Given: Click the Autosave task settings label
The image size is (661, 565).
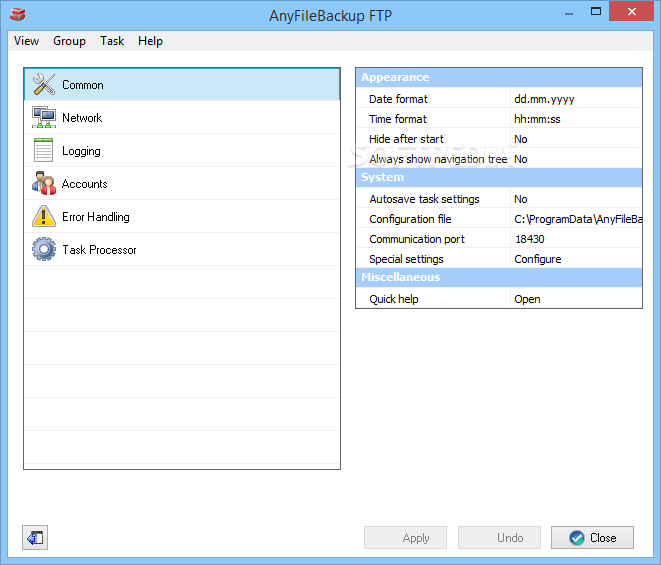Looking at the screenshot, I should pyautogui.click(x=425, y=199).
